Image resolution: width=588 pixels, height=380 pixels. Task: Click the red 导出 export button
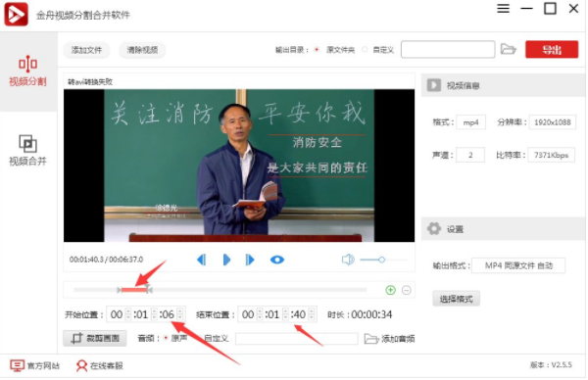552,50
